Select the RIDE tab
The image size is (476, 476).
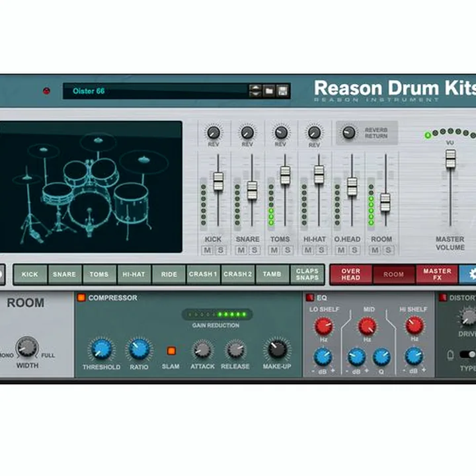(169, 274)
